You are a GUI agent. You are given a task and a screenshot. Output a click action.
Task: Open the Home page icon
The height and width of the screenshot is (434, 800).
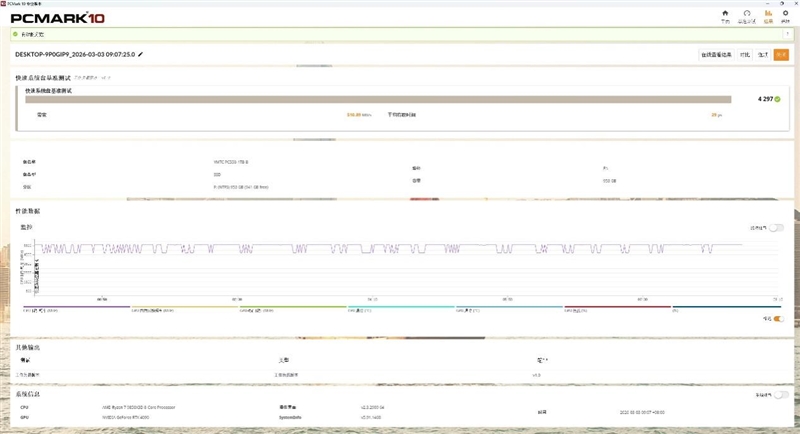coord(725,14)
